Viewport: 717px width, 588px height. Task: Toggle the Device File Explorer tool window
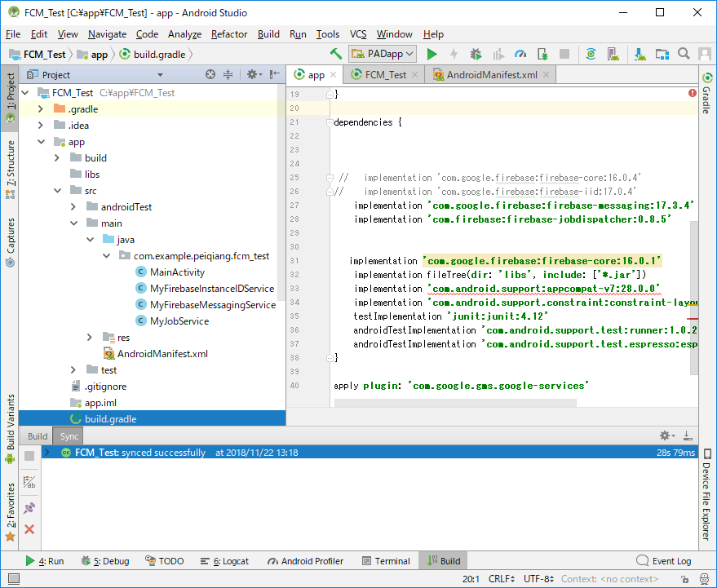(x=707, y=495)
